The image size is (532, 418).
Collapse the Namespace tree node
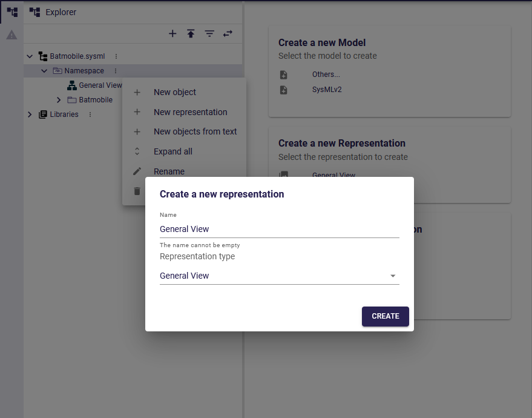pyautogui.click(x=44, y=71)
